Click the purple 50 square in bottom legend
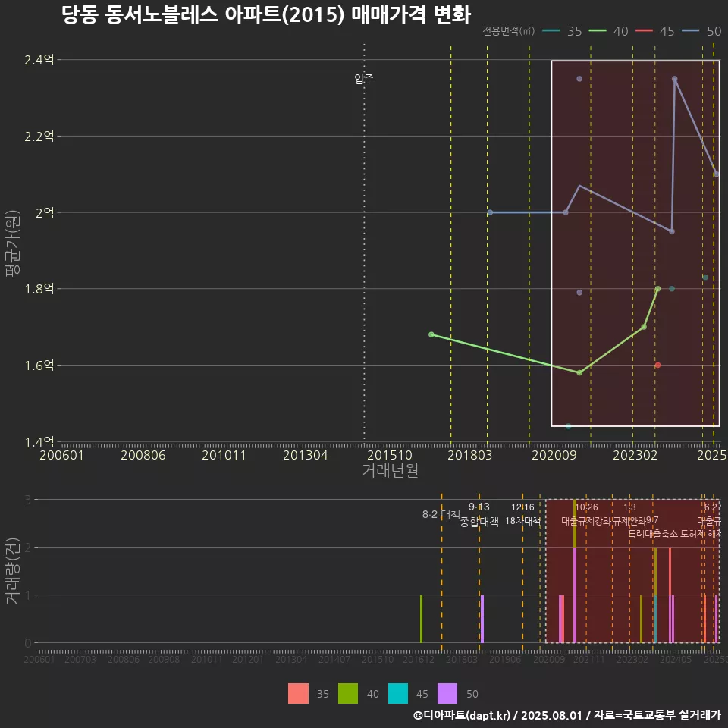The image size is (728, 728). click(447, 694)
